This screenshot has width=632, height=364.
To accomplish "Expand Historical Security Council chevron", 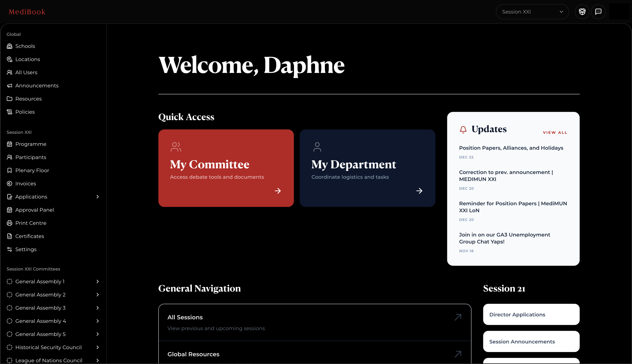I will (97, 347).
